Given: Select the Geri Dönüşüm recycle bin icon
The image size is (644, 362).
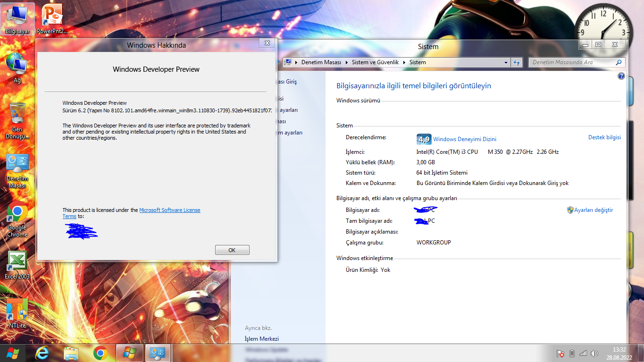Looking at the screenshot, I should 17,120.
